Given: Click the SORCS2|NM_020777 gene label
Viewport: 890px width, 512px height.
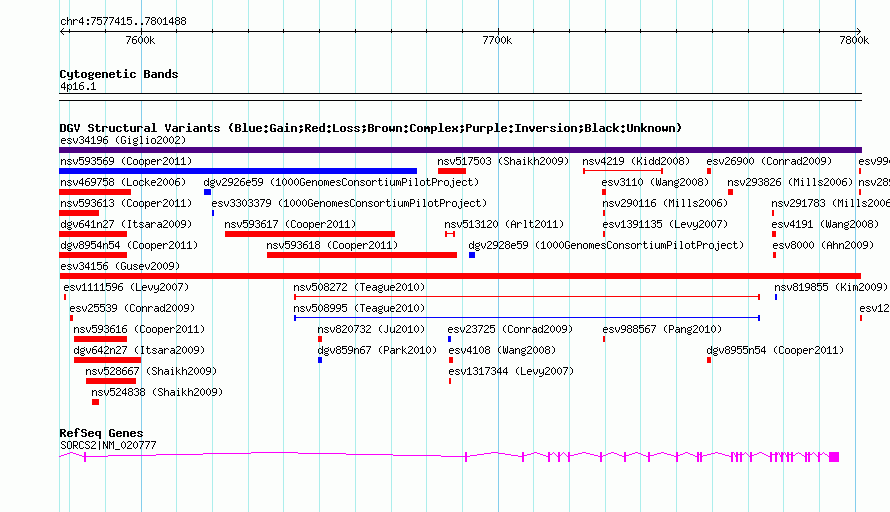Looking at the screenshot, I should point(108,446).
